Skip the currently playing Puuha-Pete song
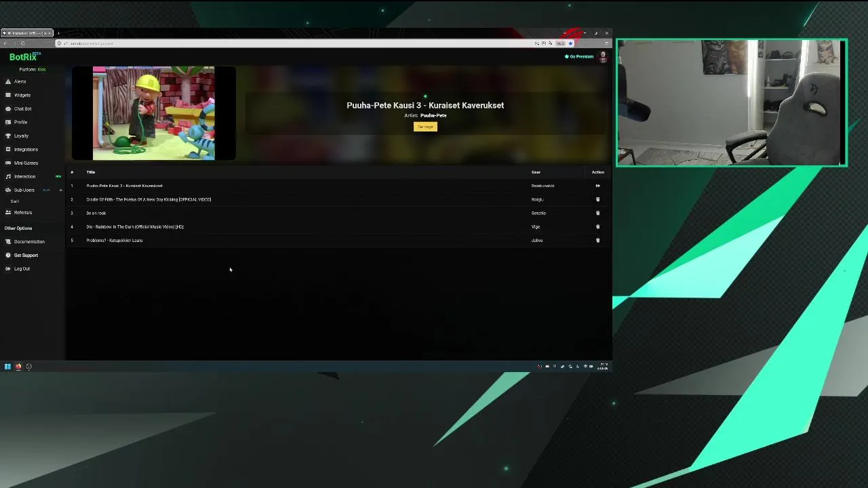 597,186
